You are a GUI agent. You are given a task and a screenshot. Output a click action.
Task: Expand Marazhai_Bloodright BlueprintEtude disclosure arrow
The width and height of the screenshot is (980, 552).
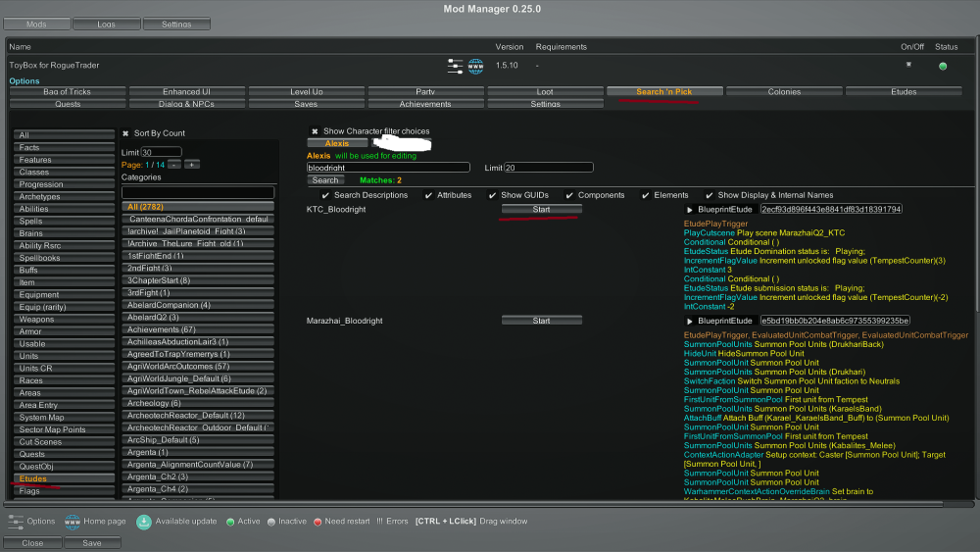690,321
